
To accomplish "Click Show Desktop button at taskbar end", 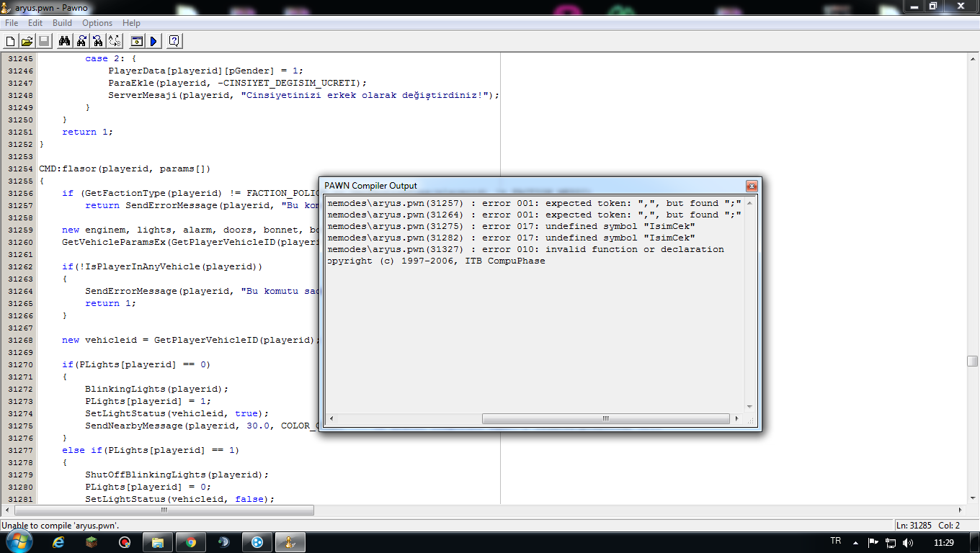I will [x=974, y=542].
